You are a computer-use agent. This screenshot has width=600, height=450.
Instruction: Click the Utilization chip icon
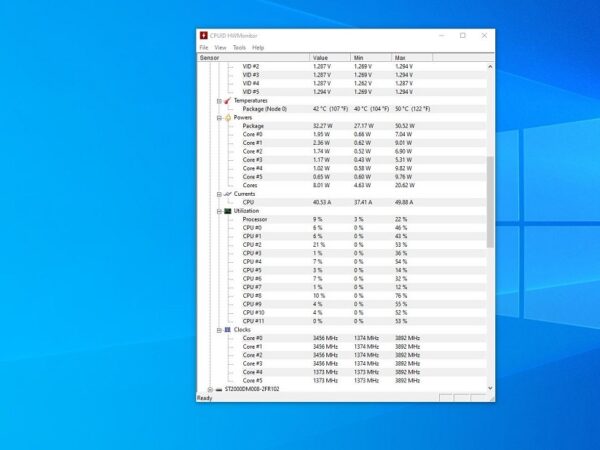click(228, 211)
